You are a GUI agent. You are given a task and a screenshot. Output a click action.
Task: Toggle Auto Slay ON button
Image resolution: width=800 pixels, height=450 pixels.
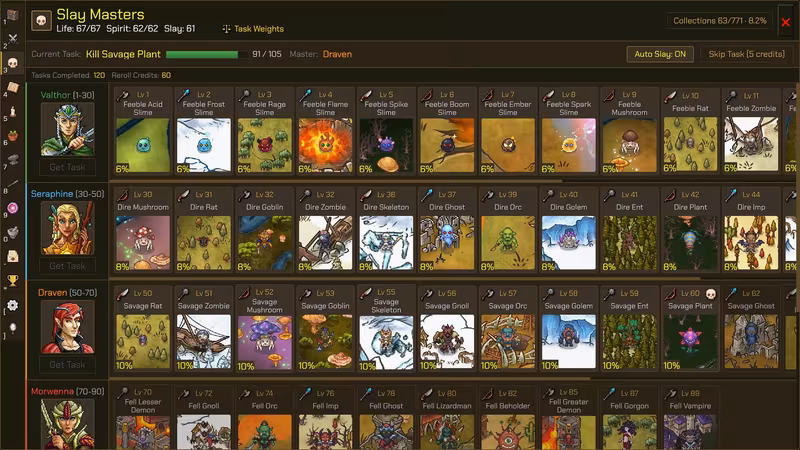[660, 54]
